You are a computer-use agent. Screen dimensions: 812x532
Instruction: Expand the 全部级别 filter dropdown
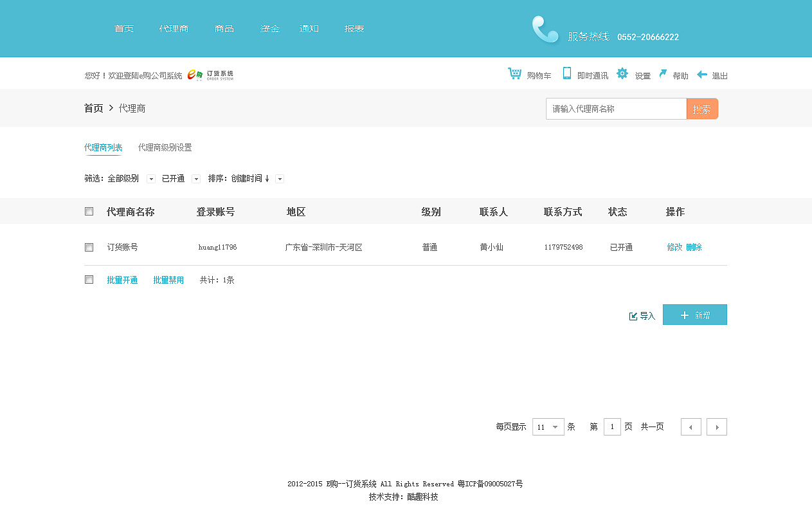tap(151, 179)
